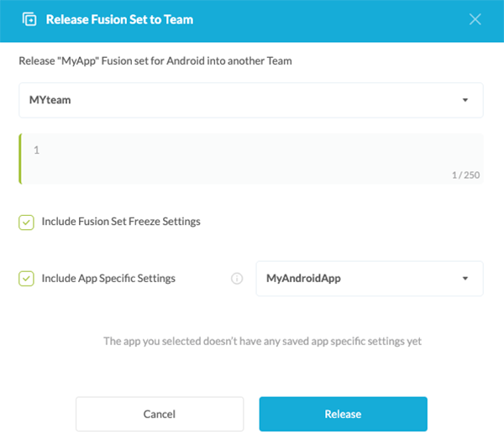
Task: Close the Release Fusion Set dialog
Action: (475, 19)
